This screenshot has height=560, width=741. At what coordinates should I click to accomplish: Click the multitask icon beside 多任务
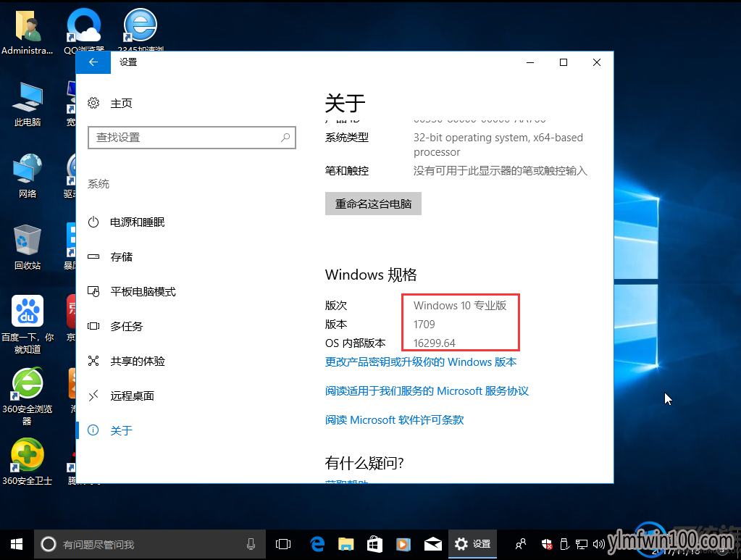coord(93,326)
